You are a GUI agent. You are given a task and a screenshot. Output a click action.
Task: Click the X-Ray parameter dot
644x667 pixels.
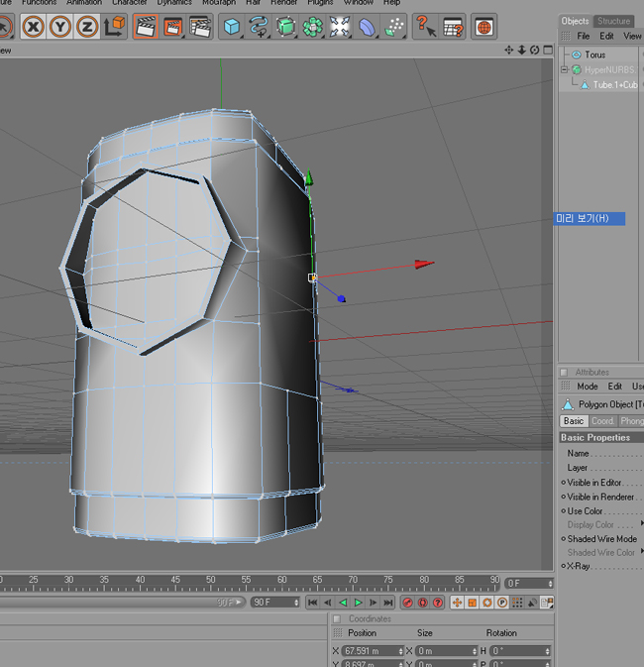click(563, 566)
